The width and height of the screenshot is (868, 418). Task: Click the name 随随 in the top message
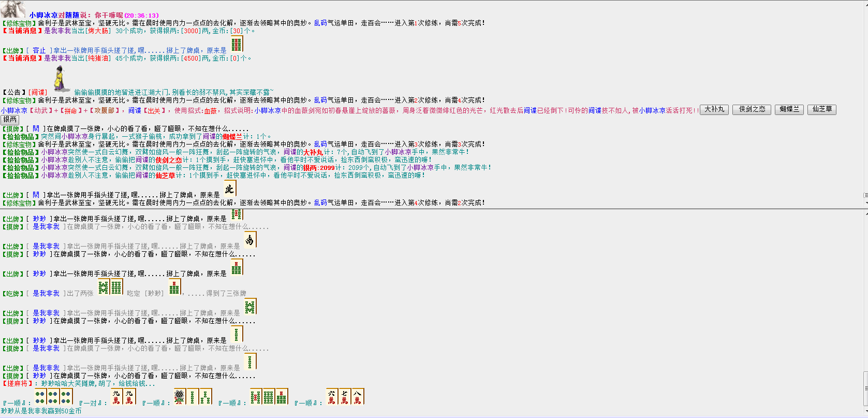click(x=72, y=16)
